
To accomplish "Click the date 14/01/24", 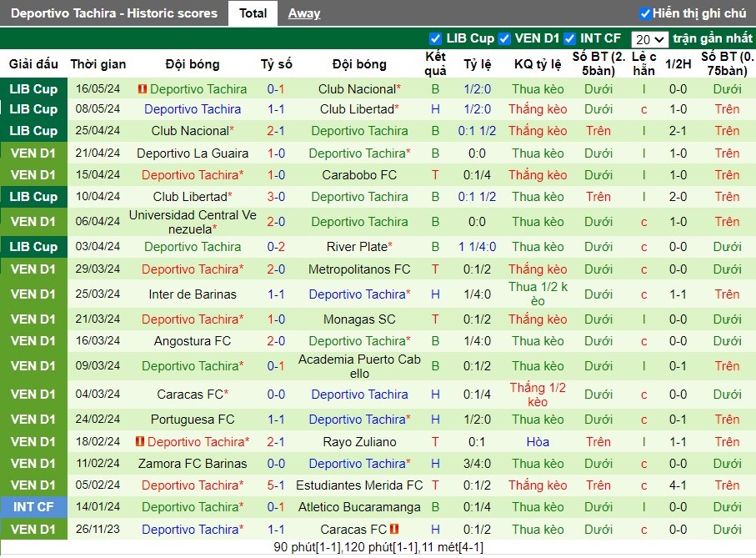I will tap(98, 507).
